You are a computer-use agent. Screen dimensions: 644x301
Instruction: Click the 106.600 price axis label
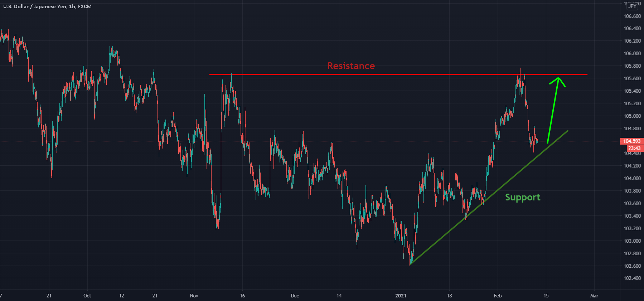point(632,16)
